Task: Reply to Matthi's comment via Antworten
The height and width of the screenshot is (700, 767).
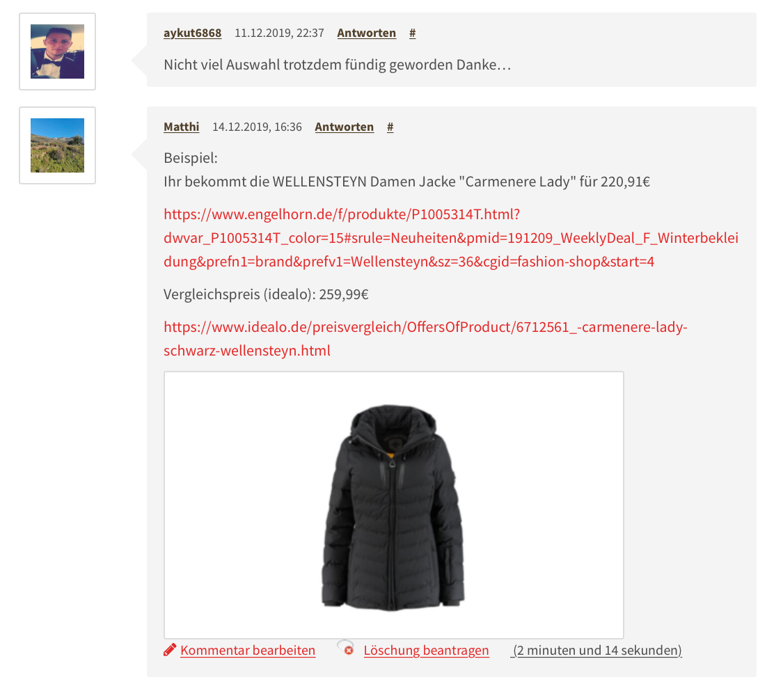Action: [345, 127]
